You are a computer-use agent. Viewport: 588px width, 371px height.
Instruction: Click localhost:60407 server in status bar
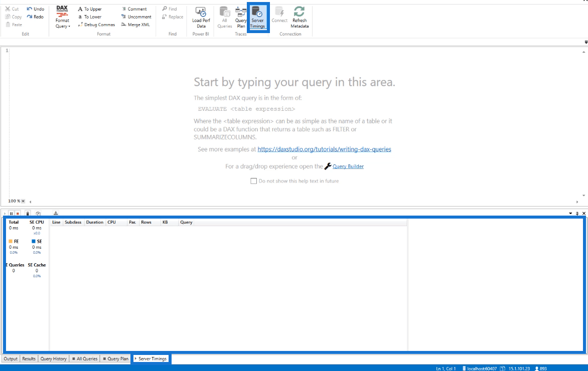coord(480,368)
